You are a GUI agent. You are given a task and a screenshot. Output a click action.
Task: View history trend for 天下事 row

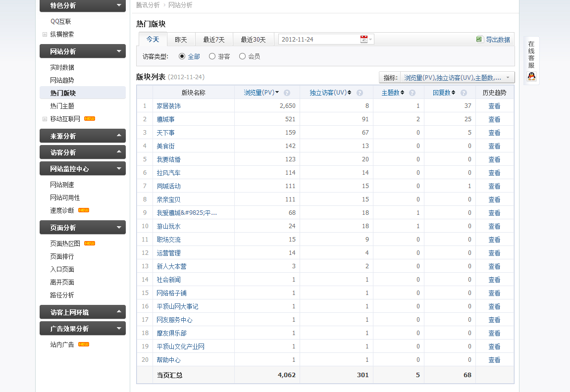[494, 133]
